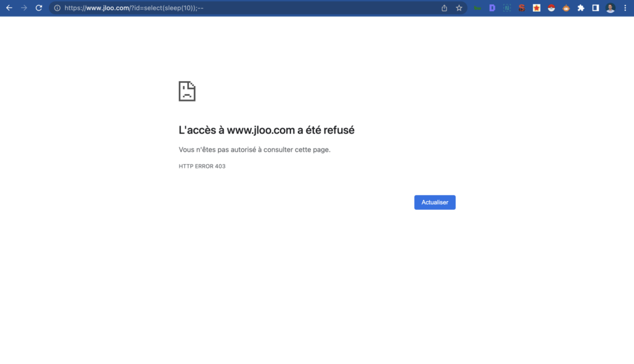Open the red S SEO extension
This screenshot has width=634, height=364.
tap(522, 7)
